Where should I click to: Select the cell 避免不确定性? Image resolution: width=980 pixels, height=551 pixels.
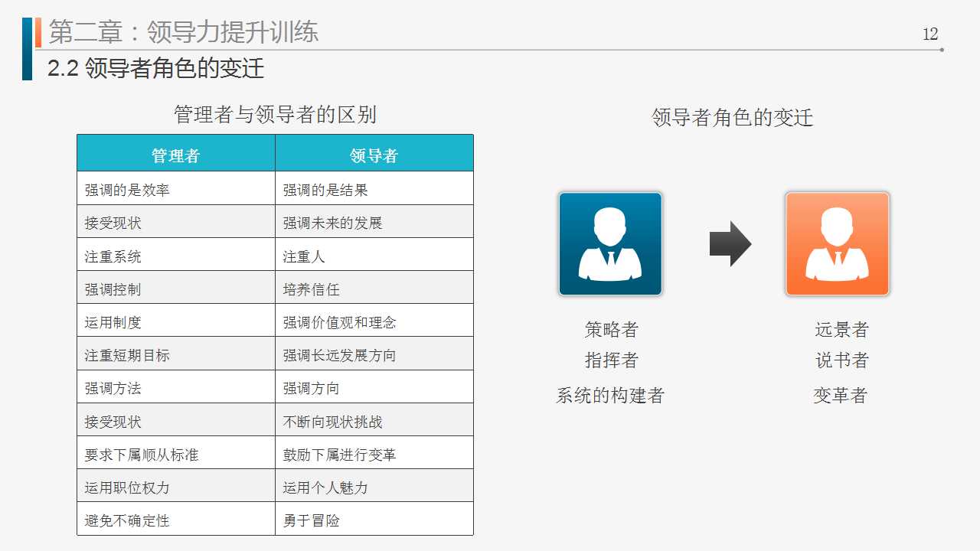tap(176, 519)
